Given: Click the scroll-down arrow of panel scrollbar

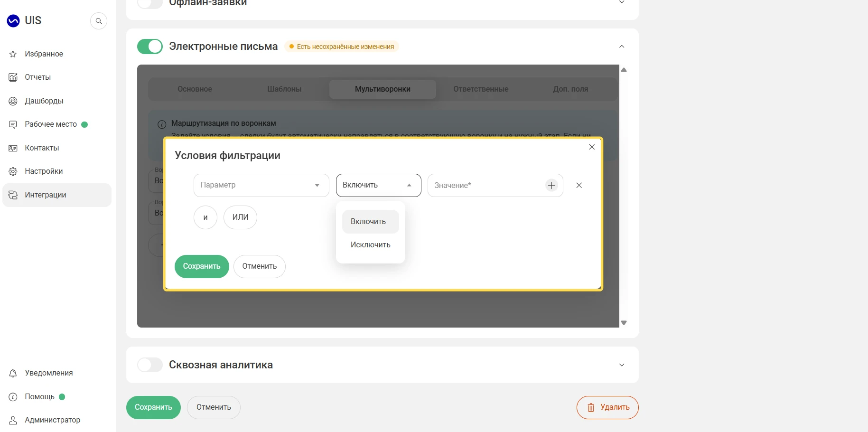Looking at the screenshot, I should pos(624,323).
